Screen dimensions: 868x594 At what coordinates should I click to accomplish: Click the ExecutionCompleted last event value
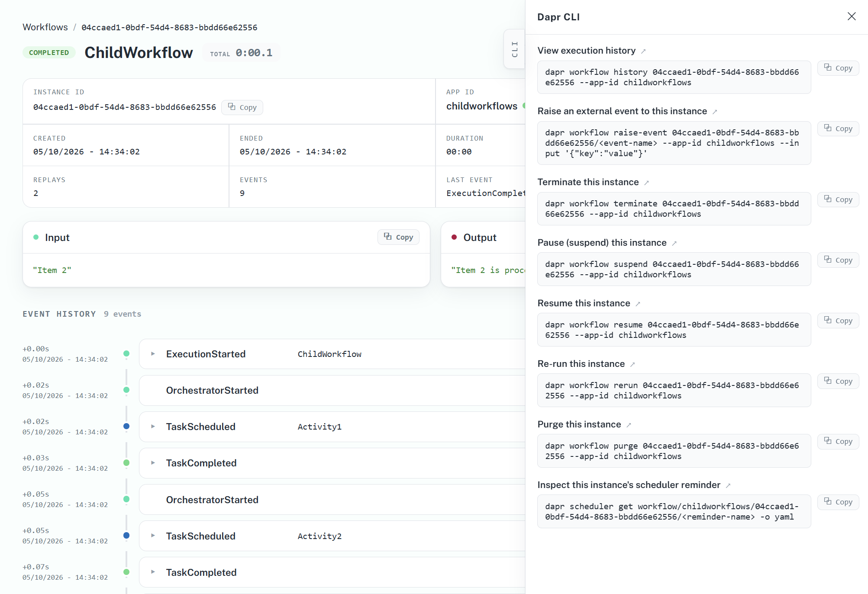(486, 193)
